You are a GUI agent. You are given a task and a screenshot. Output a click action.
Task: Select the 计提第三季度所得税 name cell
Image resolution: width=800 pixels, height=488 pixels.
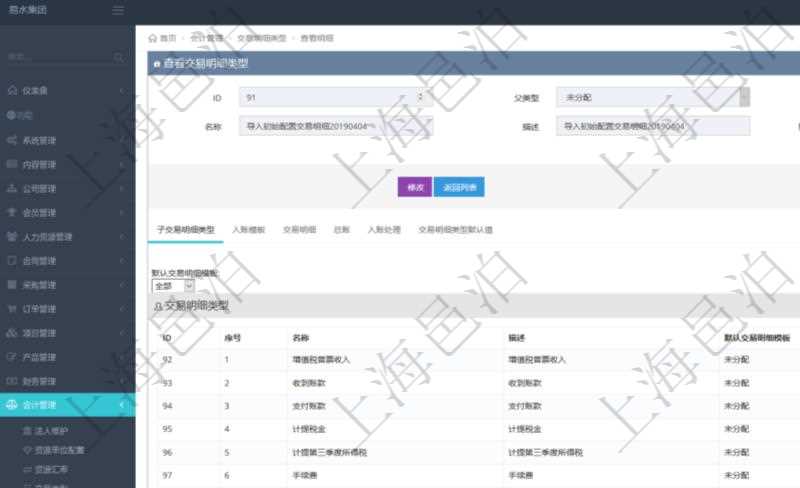click(330, 452)
